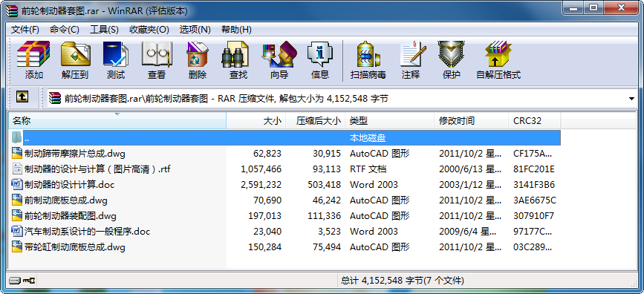The image size is (644, 294).
Task: Show archive 信息 (Info) icon
Action: 320,54
